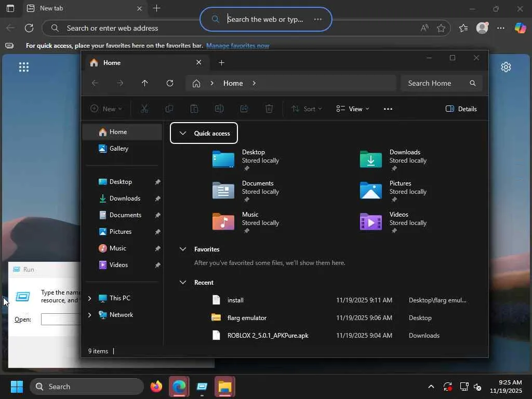Expand This PC in the navigation pane
The image size is (532, 399).
89,298
